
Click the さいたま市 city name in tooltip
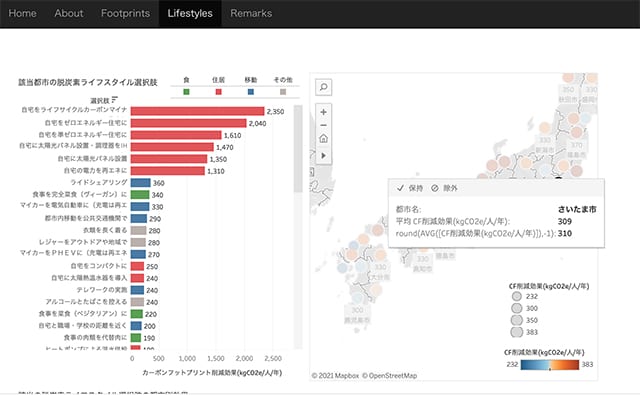(577, 209)
